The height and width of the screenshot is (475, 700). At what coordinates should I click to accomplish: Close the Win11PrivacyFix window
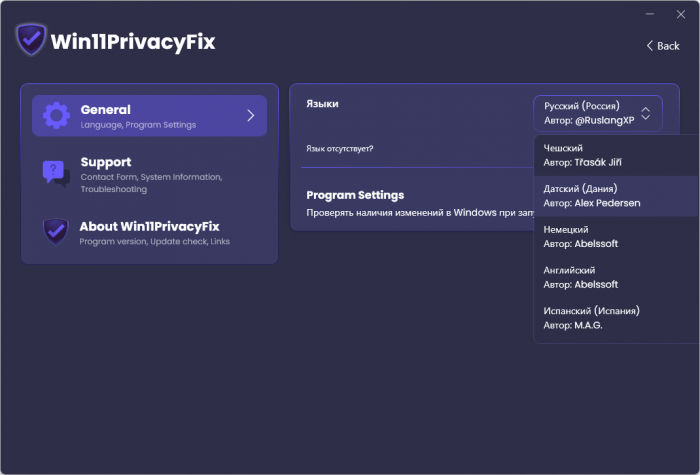pyautogui.click(x=680, y=14)
